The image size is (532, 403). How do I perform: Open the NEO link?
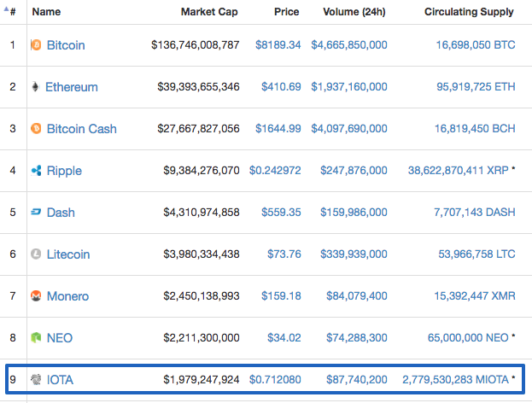pos(60,338)
